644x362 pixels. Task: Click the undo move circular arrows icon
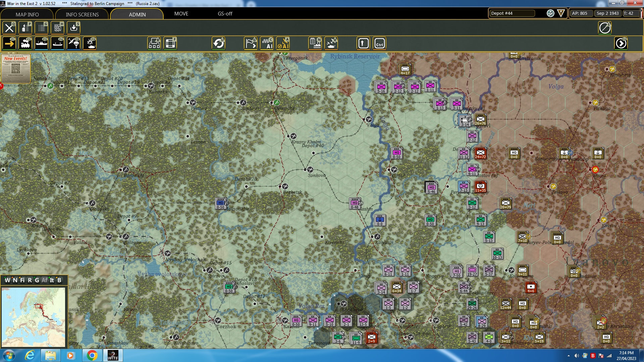(219, 44)
